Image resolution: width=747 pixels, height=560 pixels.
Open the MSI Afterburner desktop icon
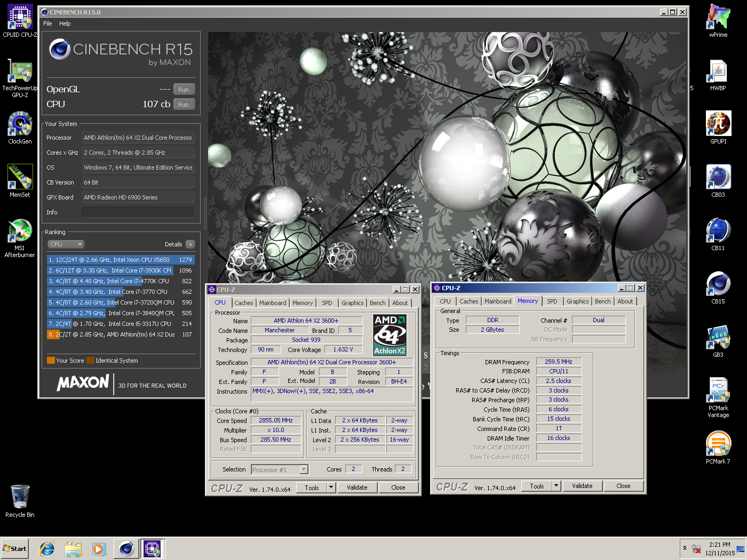tap(20, 238)
